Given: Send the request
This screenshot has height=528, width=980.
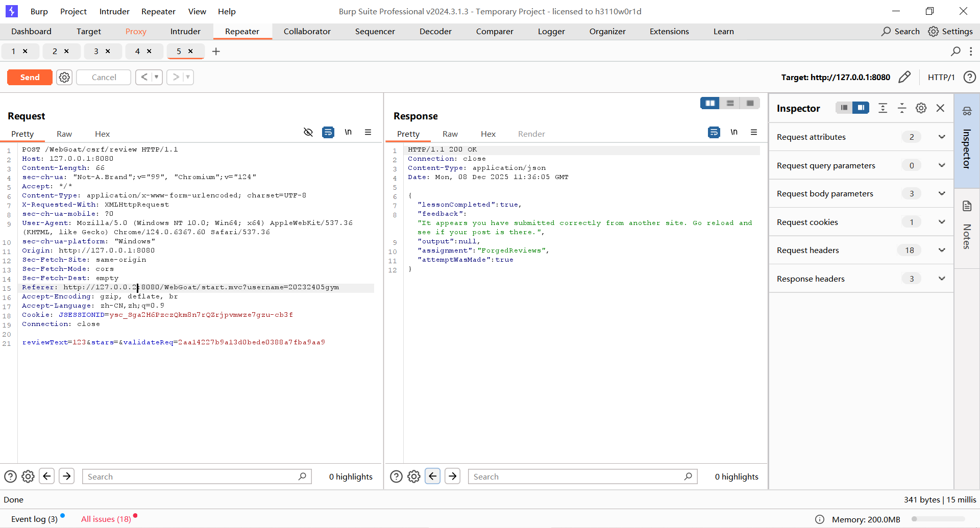Looking at the screenshot, I should (x=30, y=77).
